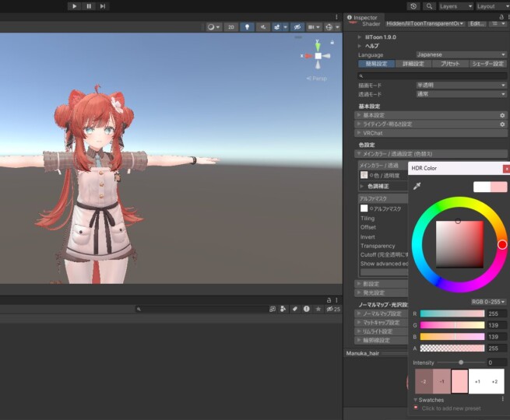Toggle 2D view mode in Scene
Image resolution: width=510 pixels, height=420 pixels.
[231, 27]
